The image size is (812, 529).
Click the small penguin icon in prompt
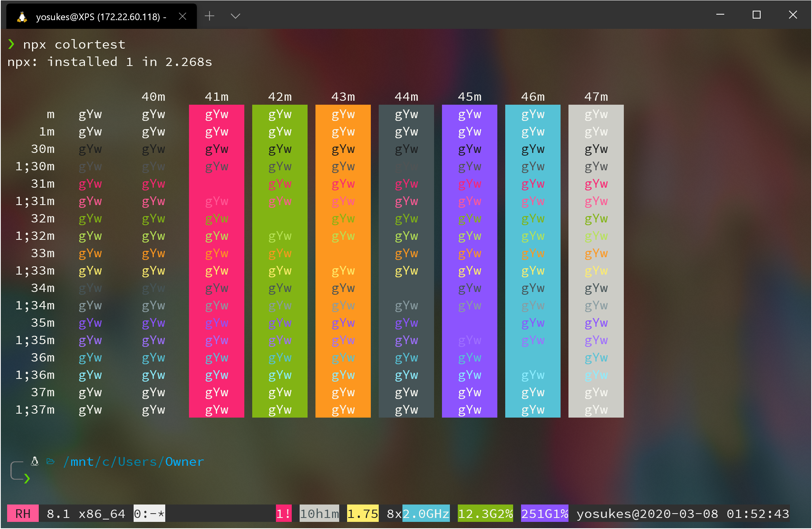pos(35,461)
